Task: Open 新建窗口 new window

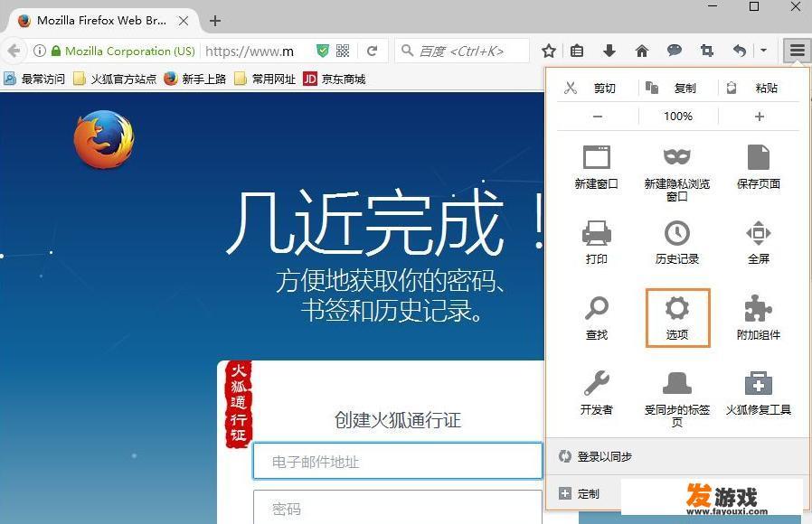Action: coord(597,166)
